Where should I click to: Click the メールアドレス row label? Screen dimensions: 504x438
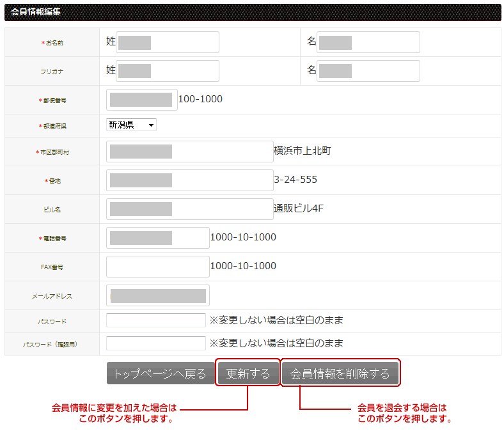52,297
